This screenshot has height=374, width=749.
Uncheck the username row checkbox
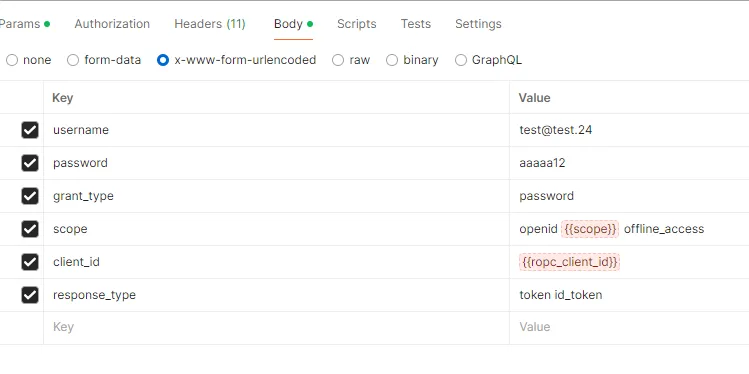(x=30, y=130)
